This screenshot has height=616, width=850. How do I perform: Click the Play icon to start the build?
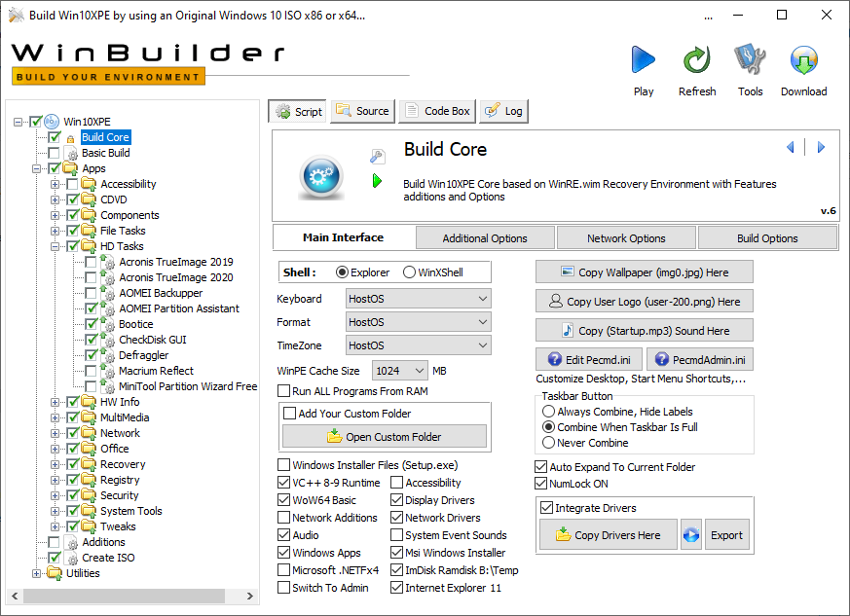coord(643,59)
